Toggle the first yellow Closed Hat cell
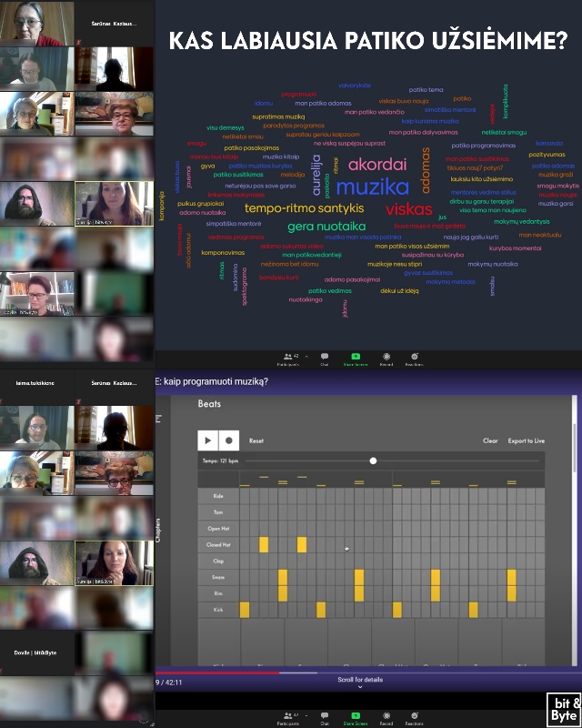The width and height of the screenshot is (582, 728). click(264, 545)
